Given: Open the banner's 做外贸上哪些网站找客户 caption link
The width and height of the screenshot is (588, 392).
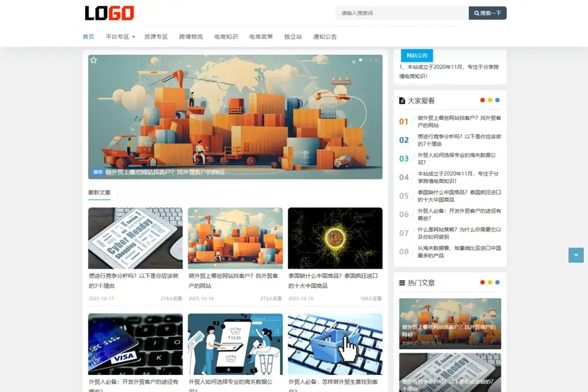Looking at the screenshot, I should pos(165,172).
